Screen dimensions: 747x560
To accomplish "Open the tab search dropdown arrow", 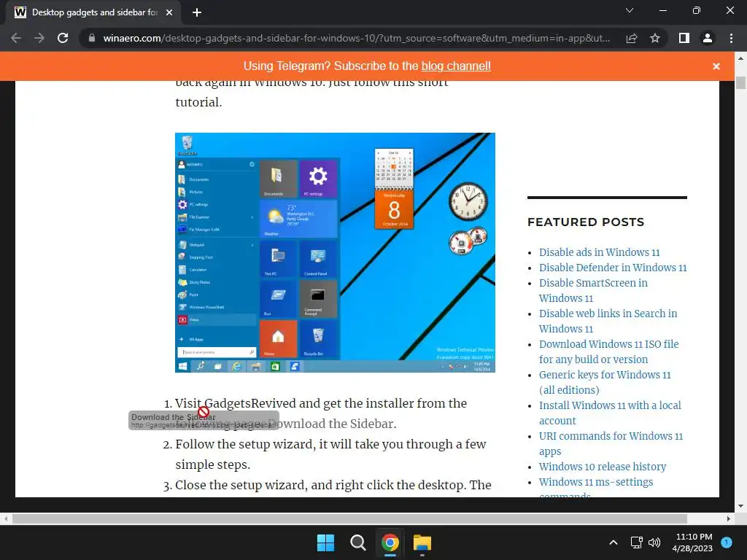I will (x=630, y=10).
